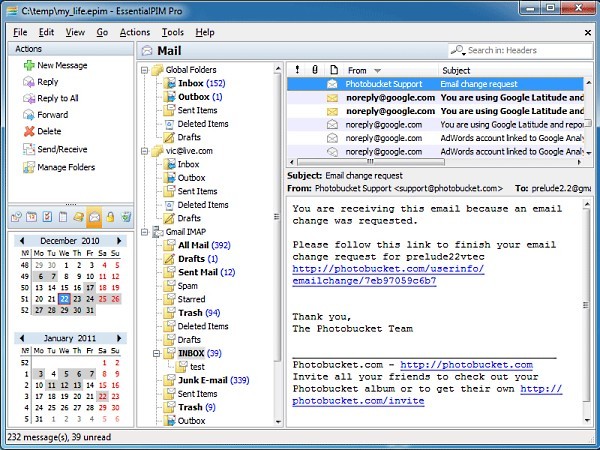Click the red Delete icon

[28, 132]
